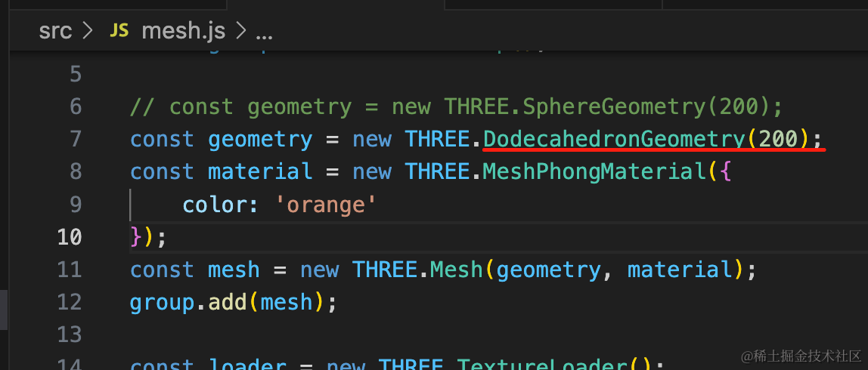Click the src breadcrumb folder
Image resolution: width=868 pixels, height=370 pixels.
click(55, 31)
